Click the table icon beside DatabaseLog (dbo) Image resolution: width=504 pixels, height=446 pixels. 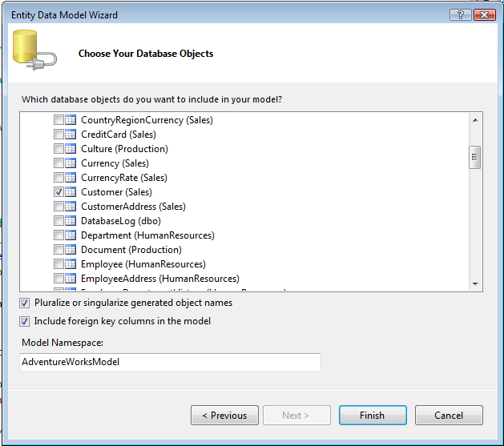click(x=71, y=221)
